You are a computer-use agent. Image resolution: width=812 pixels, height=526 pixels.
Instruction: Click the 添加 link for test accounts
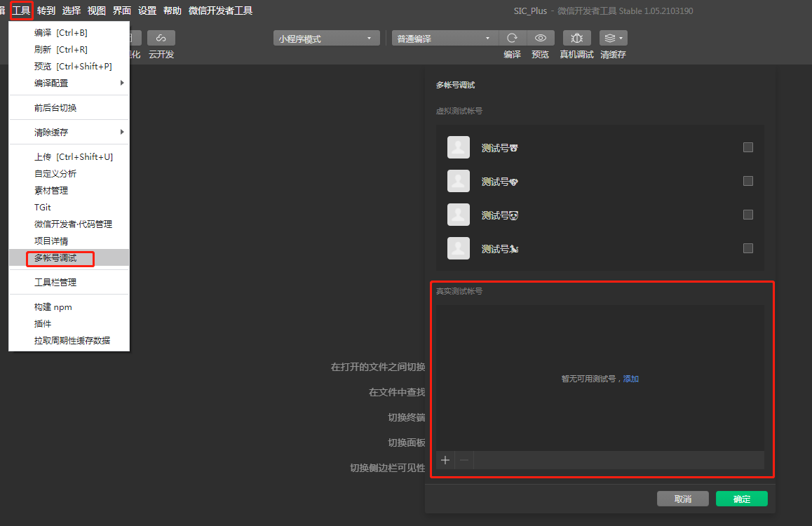coord(631,379)
